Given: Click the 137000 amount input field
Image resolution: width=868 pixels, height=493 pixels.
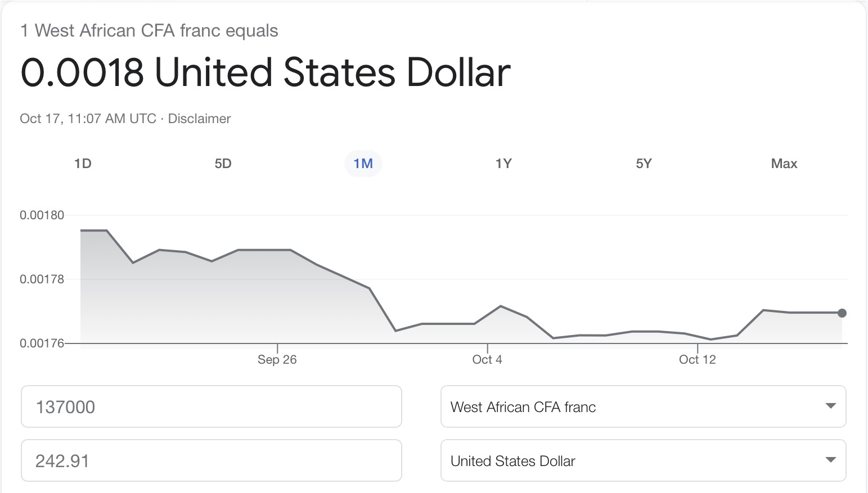Looking at the screenshot, I should click(211, 406).
